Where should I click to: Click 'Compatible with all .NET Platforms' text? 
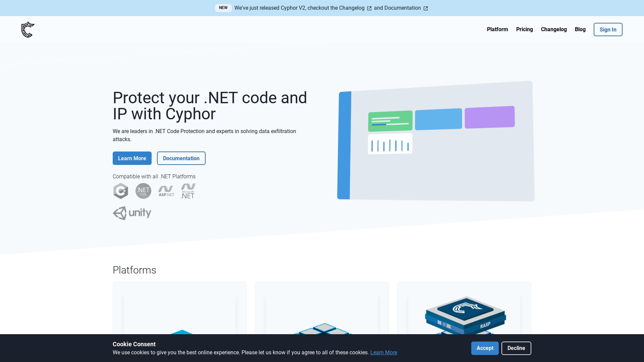154,177
